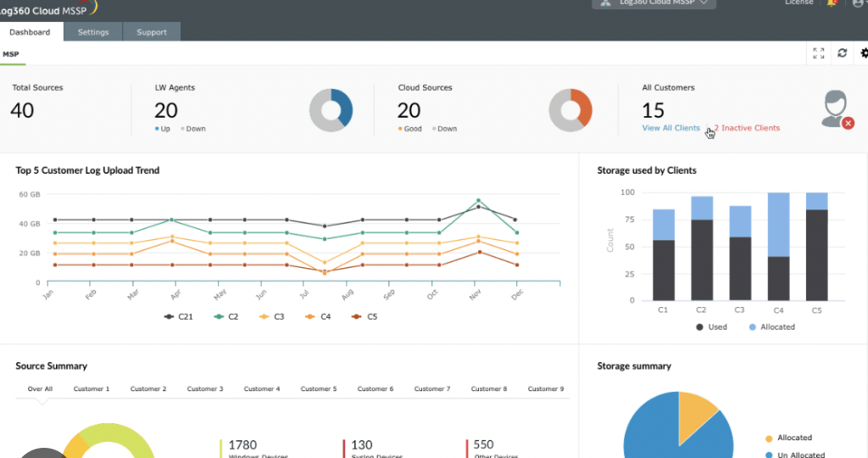Image resolution: width=868 pixels, height=458 pixels.
Task: Toggle the C2 legend entry
Action: [225, 316]
